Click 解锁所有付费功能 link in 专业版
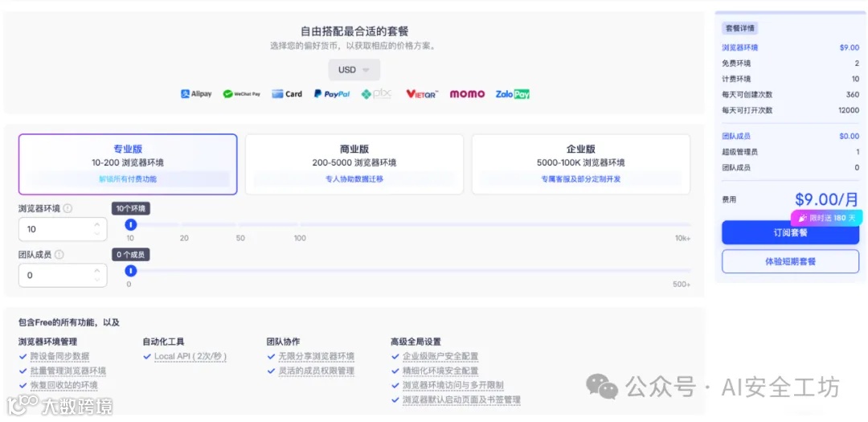 [x=128, y=179]
